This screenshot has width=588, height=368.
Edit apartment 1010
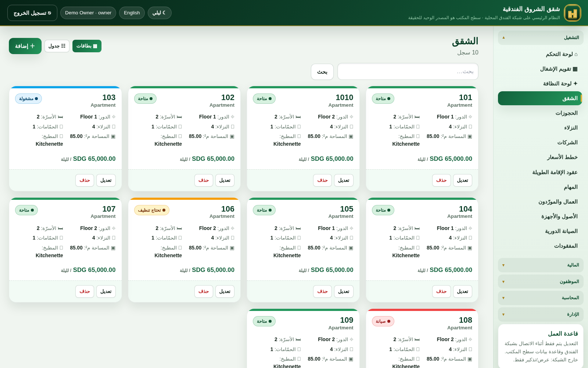point(344,180)
